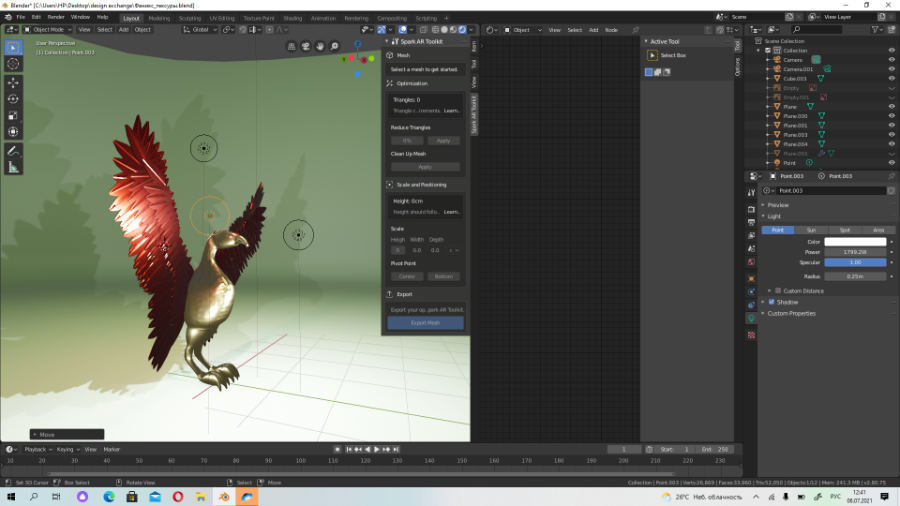Open the Object Mode dropdown
The image size is (900, 506).
[48, 30]
